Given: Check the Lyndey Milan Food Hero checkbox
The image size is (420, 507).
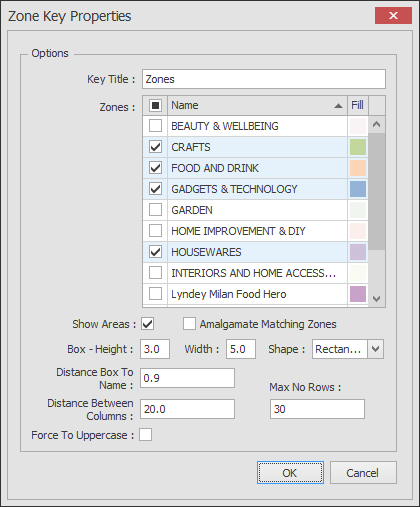Looking at the screenshot, I should [x=155, y=294].
